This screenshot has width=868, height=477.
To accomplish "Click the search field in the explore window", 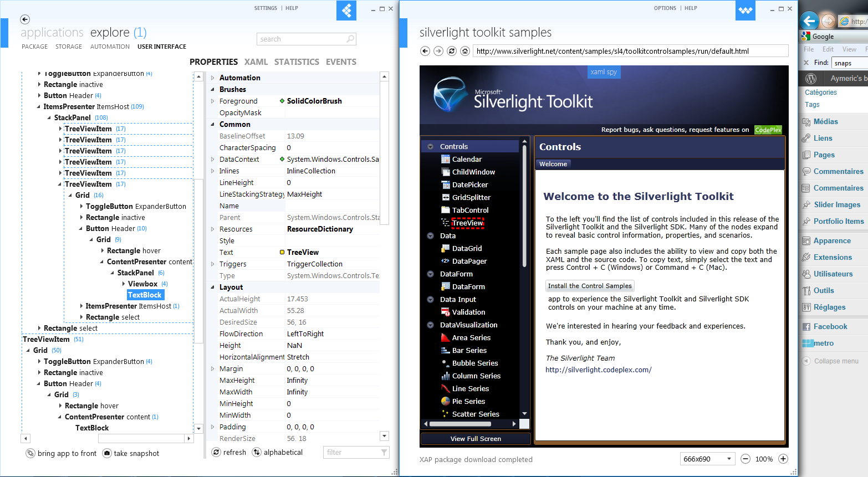I will pyautogui.click(x=307, y=39).
